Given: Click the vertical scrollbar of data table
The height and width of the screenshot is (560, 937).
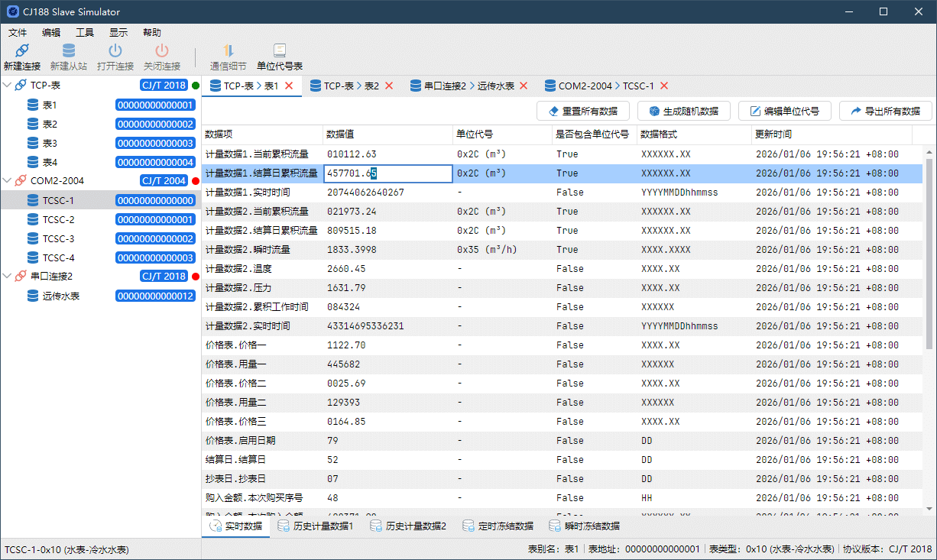Looking at the screenshot, I should coord(929,306).
